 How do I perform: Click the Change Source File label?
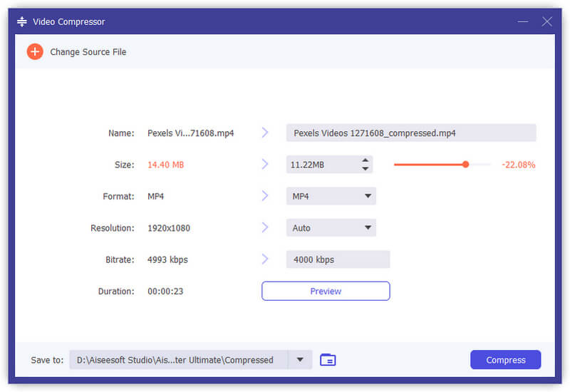[x=88, y=52]
